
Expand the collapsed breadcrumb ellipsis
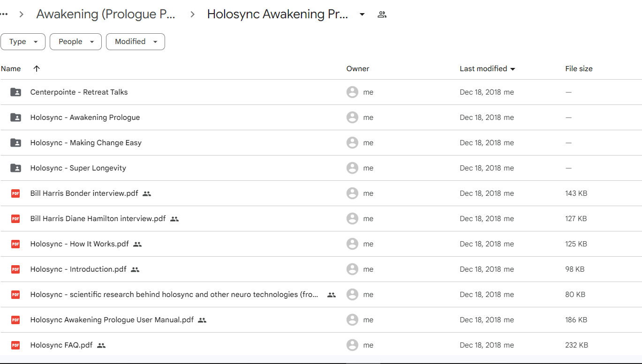4,15
